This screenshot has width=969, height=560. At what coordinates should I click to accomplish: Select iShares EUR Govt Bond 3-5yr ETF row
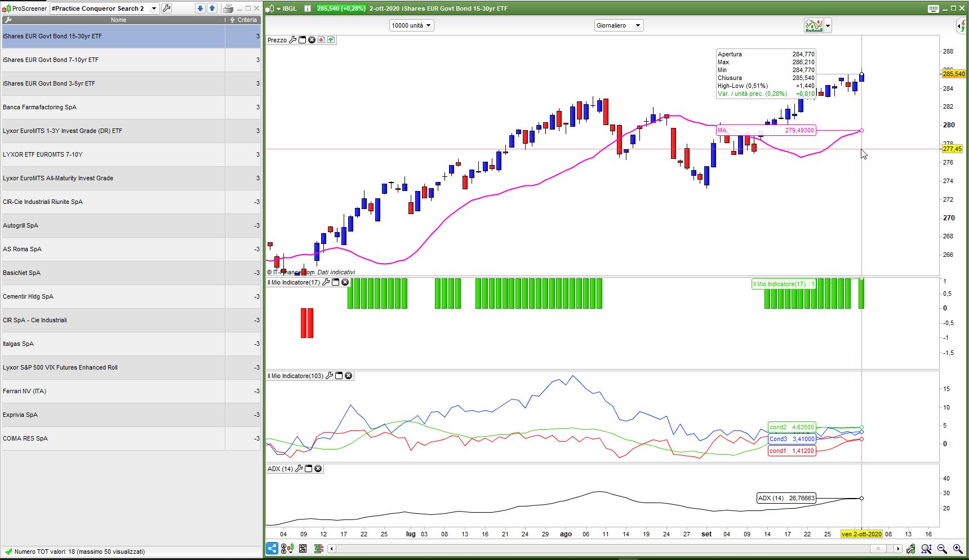(x=131, y=83)
